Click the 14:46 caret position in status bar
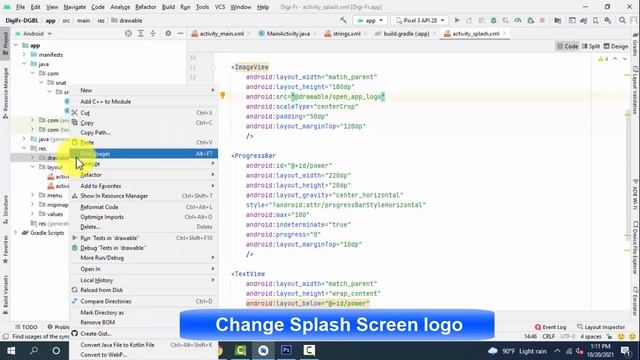Image resolution: width=640 pixels, height=360 pixels. 530,336
